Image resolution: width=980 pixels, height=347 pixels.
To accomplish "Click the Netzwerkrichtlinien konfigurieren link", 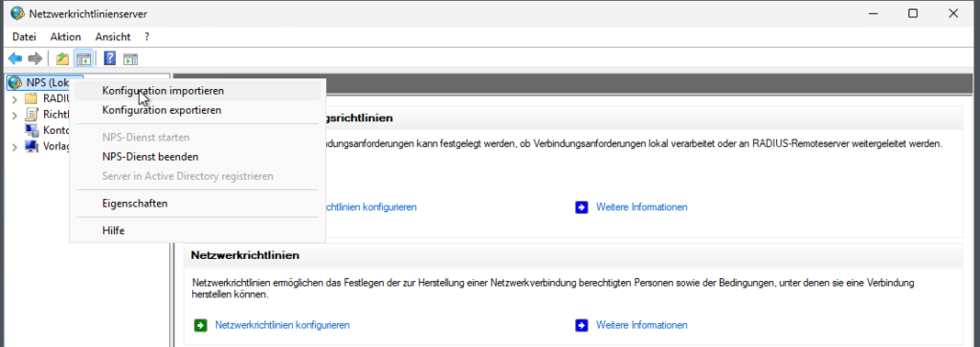I will coord(282,325).
